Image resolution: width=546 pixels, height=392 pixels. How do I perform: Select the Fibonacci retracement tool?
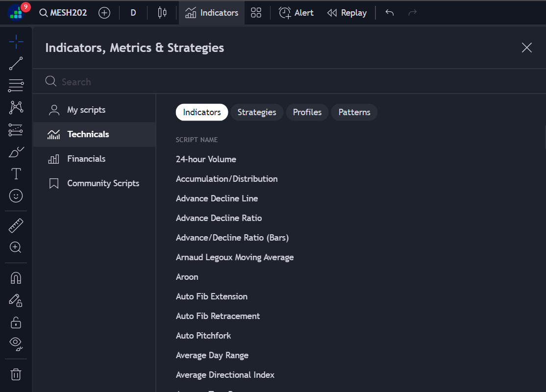tap(16, 85)
